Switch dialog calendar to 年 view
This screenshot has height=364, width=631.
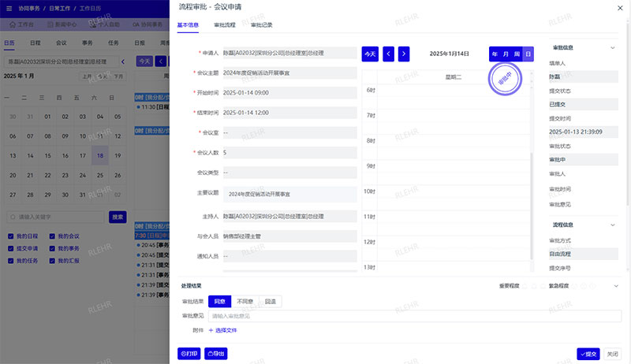click(x=495, y=54)
